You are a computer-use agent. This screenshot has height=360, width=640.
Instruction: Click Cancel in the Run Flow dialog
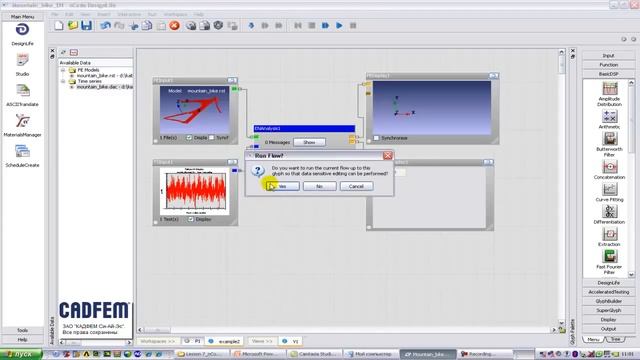[x=356, y=186]
